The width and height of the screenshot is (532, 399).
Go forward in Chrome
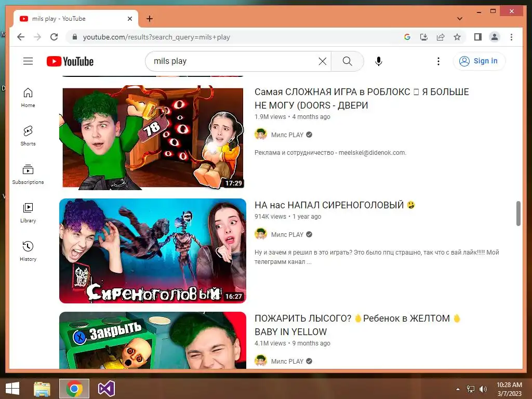pos(37,37)
